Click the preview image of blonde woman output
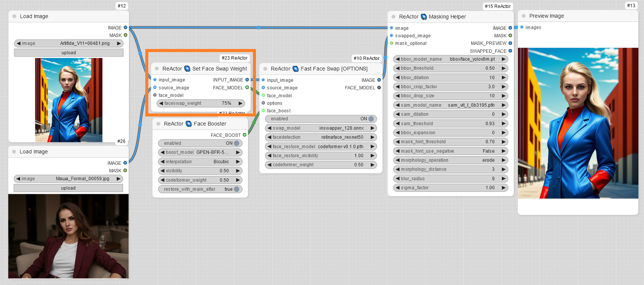This screenshot has width=644, height=285. coord(578,123)
